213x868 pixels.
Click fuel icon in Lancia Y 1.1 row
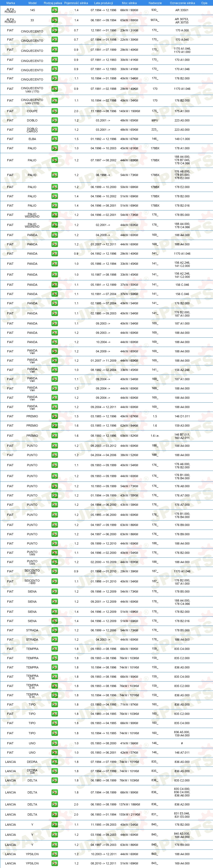(x=54, y=825)
